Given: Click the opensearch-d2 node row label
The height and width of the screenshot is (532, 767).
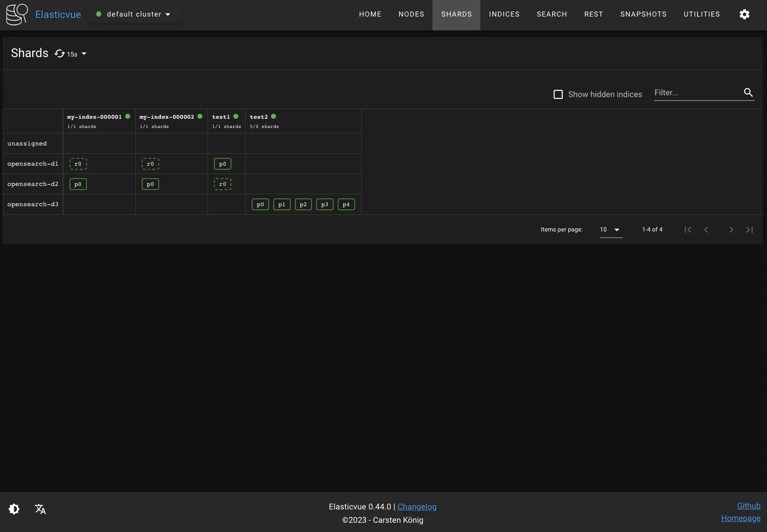Looking at the screenshot, I should (33, 184).
